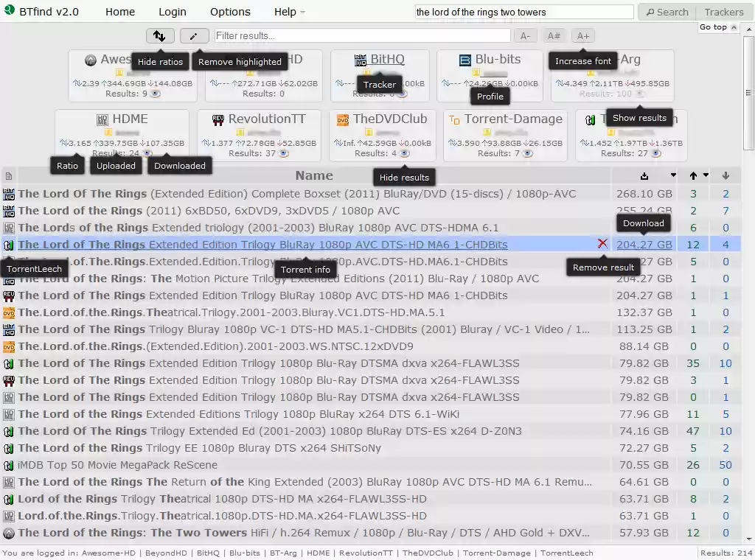
Task: Open the Options menu
Action: pos(229,12)
